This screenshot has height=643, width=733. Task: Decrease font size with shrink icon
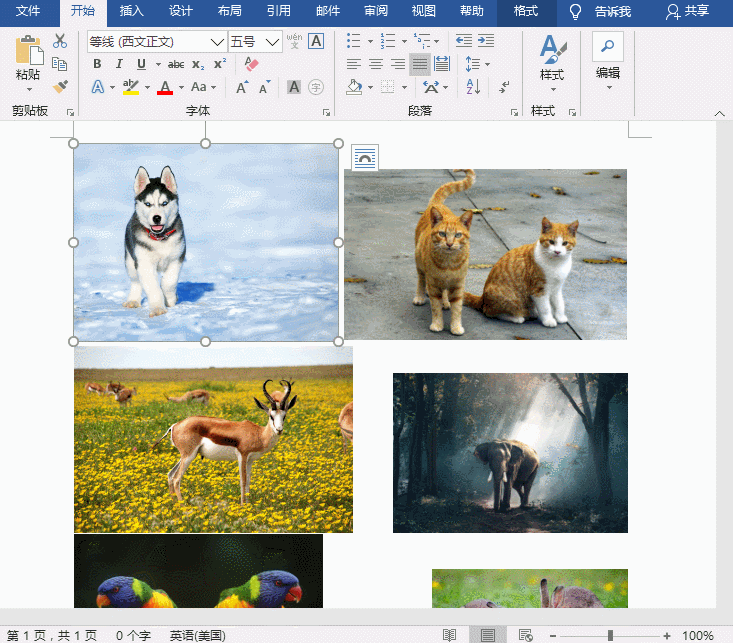[x=265, y=87]
